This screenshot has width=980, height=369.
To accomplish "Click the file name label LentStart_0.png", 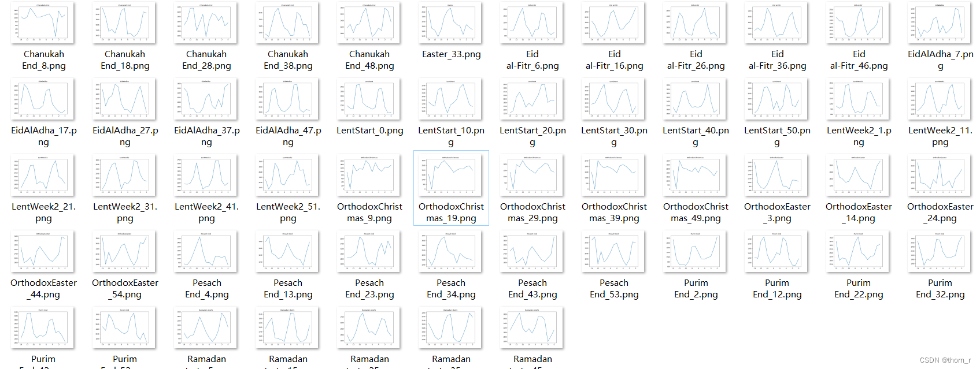I will tap(369, 131).
